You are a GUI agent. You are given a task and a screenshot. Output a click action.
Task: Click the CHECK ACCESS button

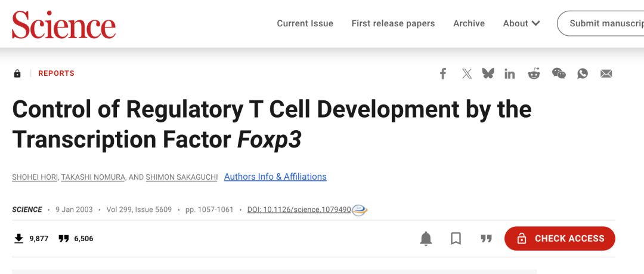(559, 239)
